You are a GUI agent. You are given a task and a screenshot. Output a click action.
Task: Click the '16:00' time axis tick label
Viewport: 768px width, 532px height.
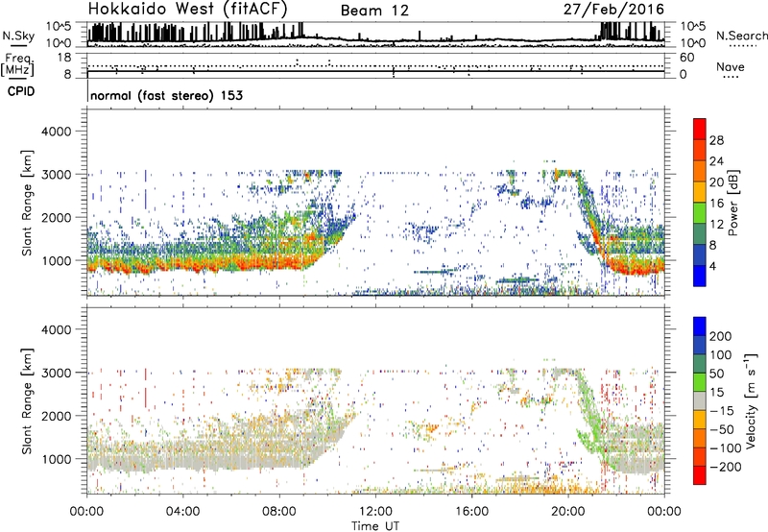pyautogui.click(x=471, y=512)
